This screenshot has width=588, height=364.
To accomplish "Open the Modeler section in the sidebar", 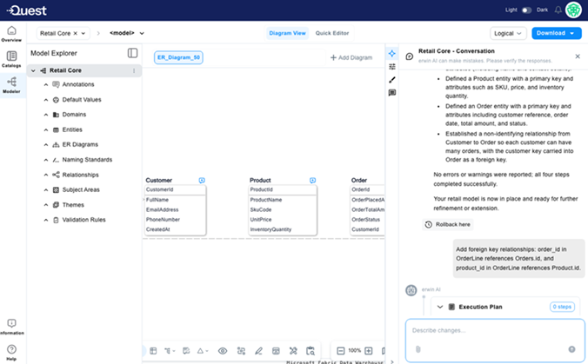I will pyautogui.click(x=11, y=85).
